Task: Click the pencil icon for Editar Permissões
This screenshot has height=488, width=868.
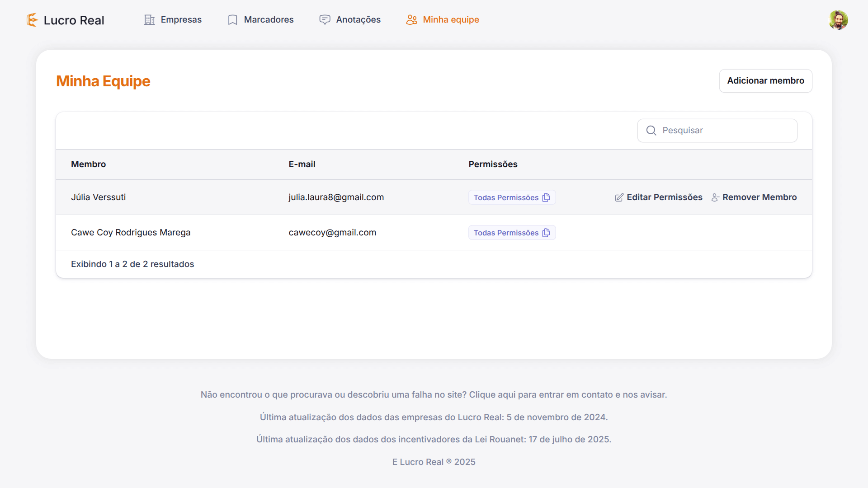Action: tap(619, 197)
